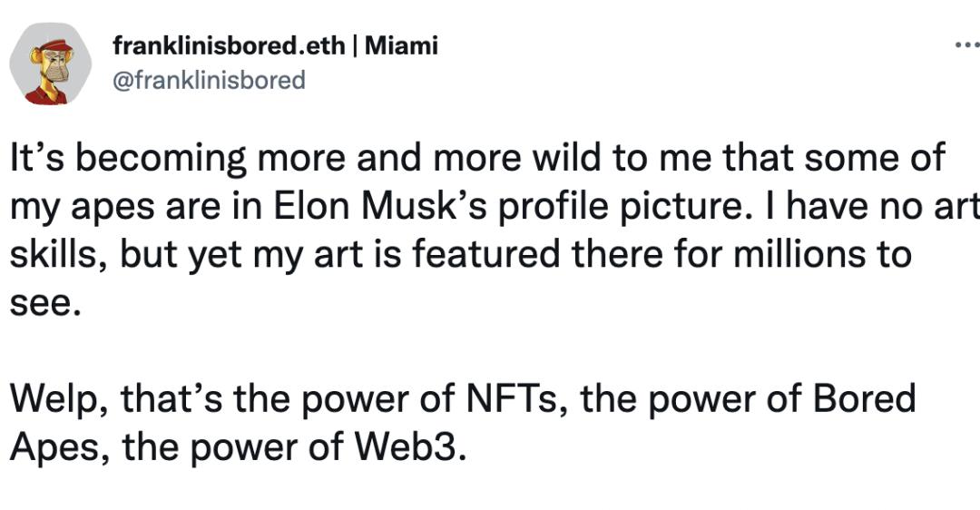Open the tweet's three-dot more options menu

point(965,44)
